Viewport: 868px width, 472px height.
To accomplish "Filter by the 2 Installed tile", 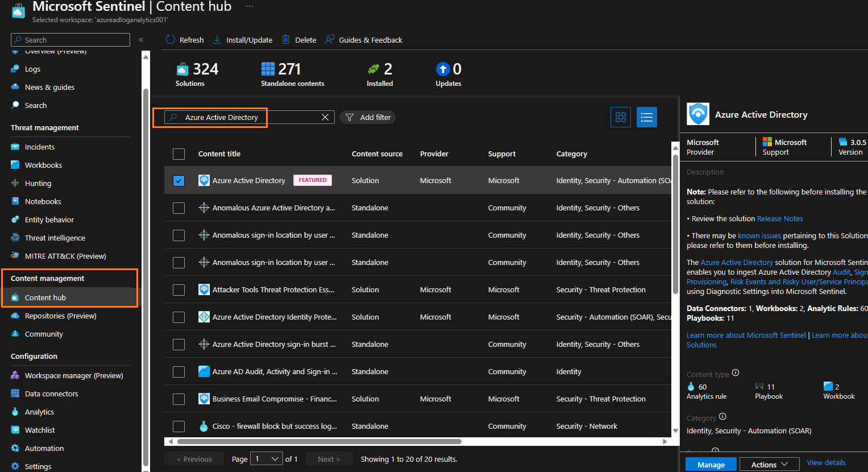I will click(380, 74).
